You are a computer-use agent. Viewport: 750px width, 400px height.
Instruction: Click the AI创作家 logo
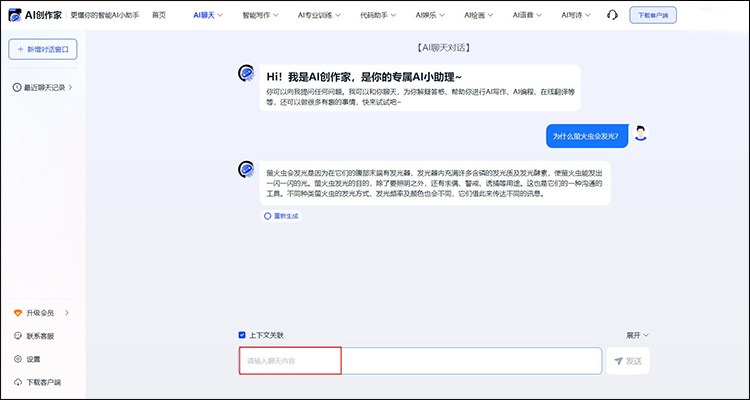36,15
